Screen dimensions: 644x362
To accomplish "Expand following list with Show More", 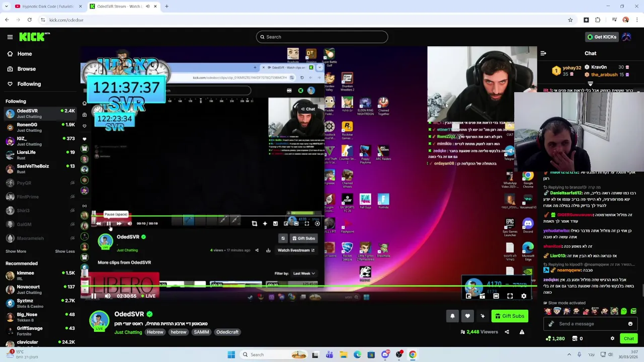I will (x=16, y=251).
